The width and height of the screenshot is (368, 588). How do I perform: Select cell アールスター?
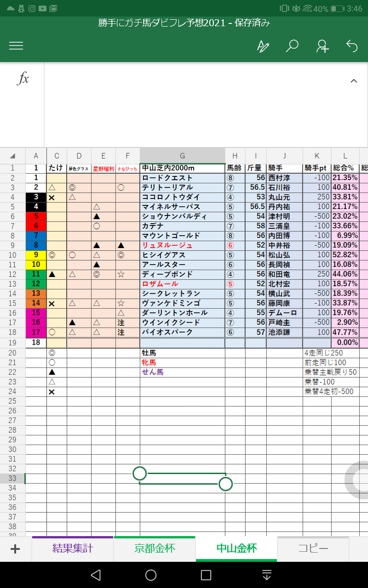[x=183, y=265]
